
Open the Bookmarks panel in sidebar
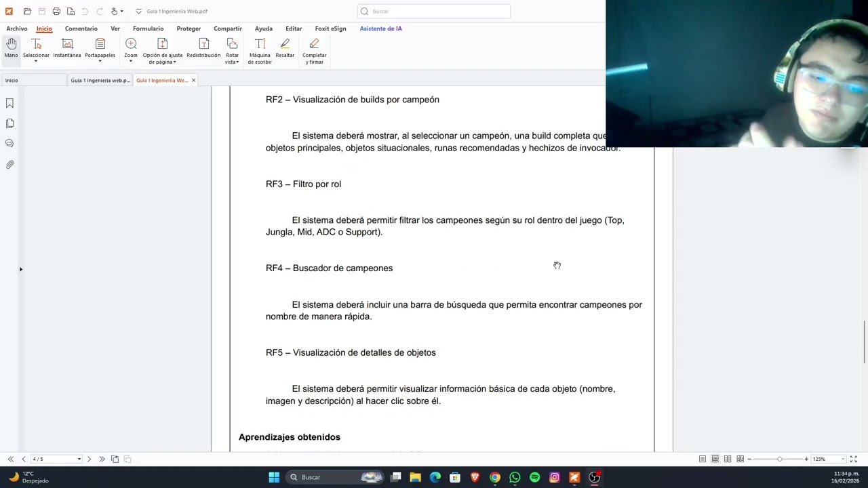(9, 103)
